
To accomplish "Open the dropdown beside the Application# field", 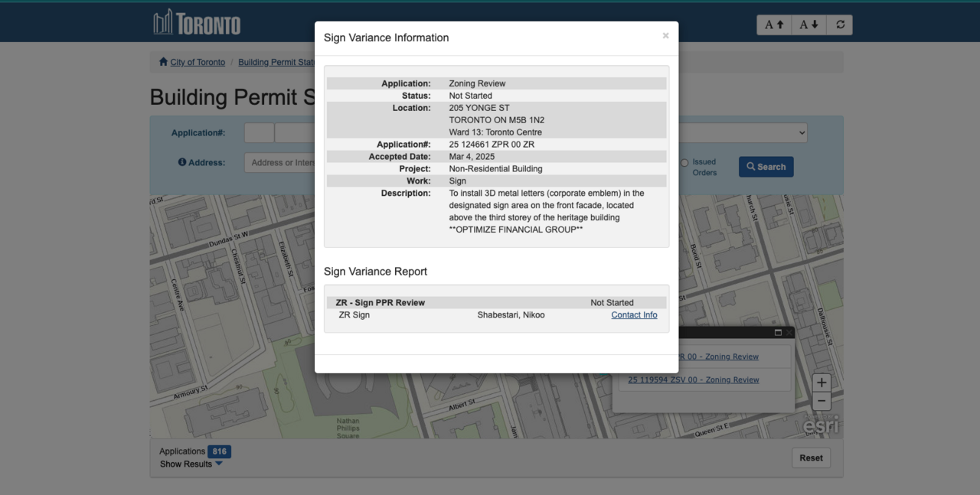I will (801, 132).
